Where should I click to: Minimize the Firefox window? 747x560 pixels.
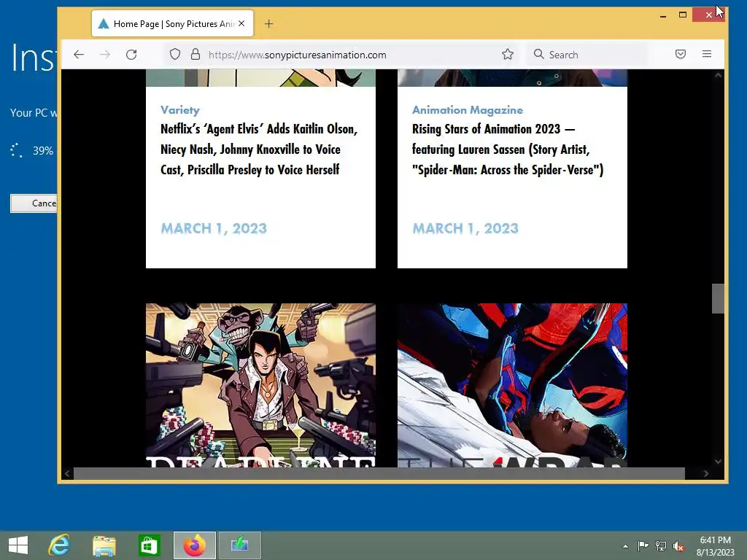tap(662, 16)
